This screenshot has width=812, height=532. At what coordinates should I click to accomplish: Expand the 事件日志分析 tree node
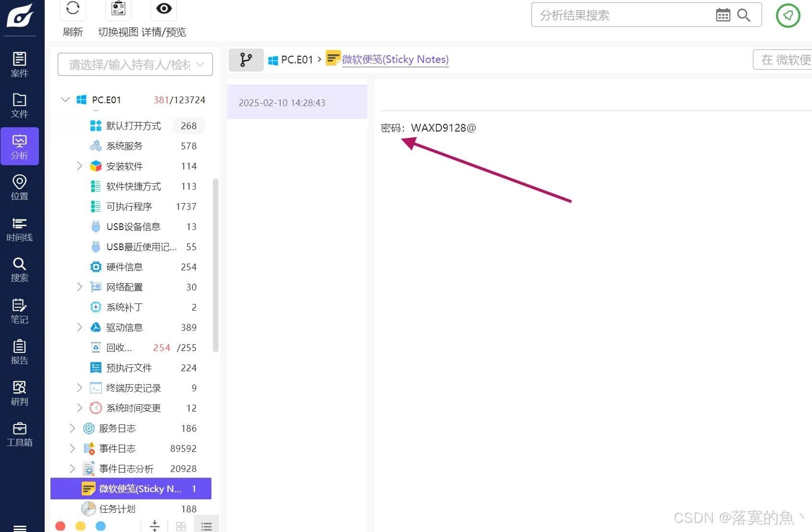(73, 469)
